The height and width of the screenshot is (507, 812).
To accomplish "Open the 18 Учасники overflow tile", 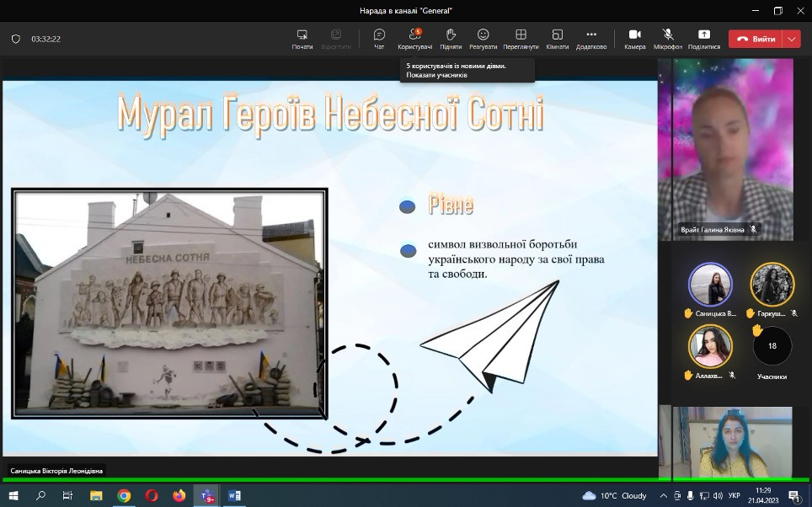I will point(772,346).
